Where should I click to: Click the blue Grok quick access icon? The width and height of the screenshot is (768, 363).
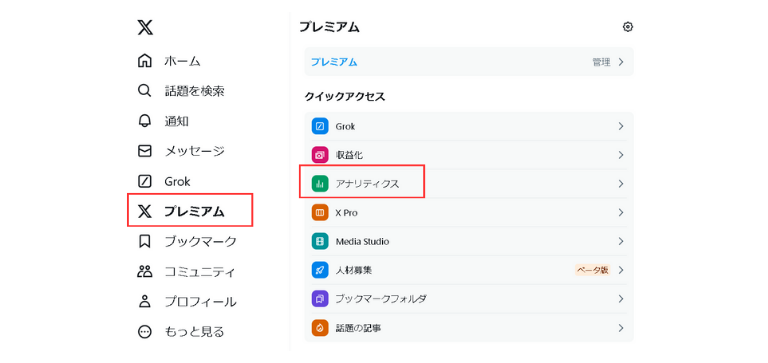click(320, 126)
